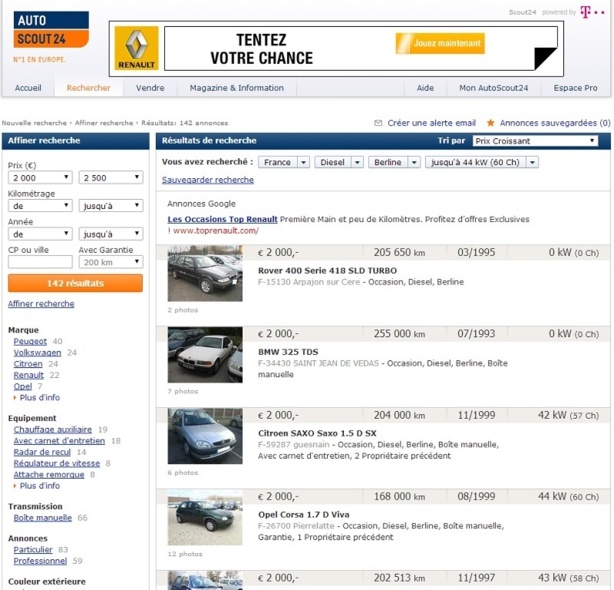
Task: Open the small arrow next to France filter
Action: tap(302, 162)
